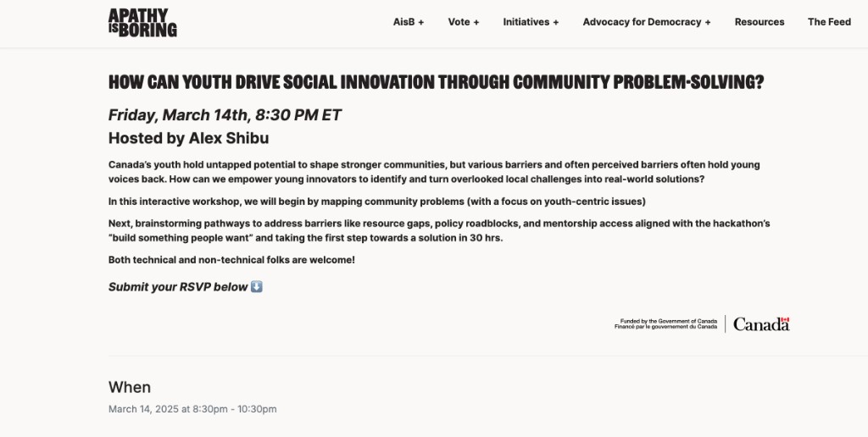This screenshot has width=868, height=437.
Task: Click the Canada wordmark logo
Action: click(760, 324)
